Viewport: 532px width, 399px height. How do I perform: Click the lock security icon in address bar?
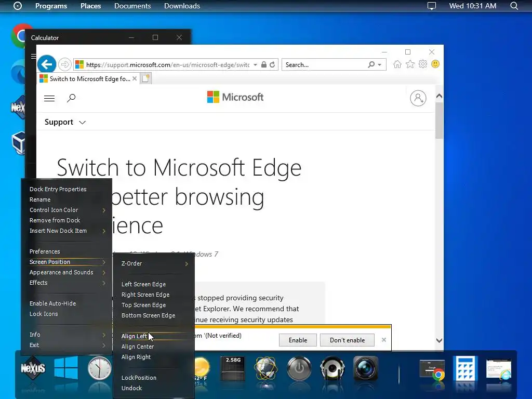pyautogui.click(x=263, y=64)
